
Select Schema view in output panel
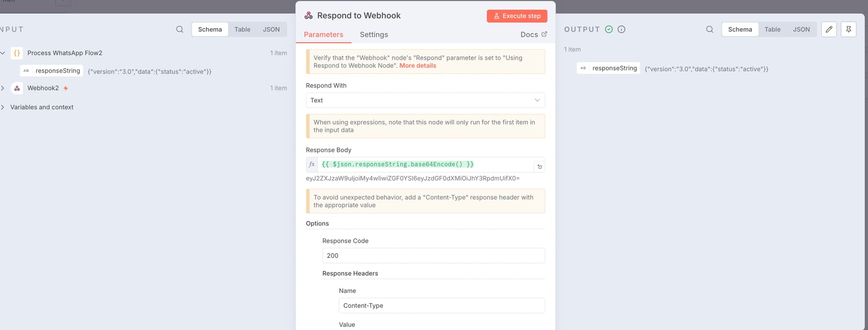[x=740, y=29]
